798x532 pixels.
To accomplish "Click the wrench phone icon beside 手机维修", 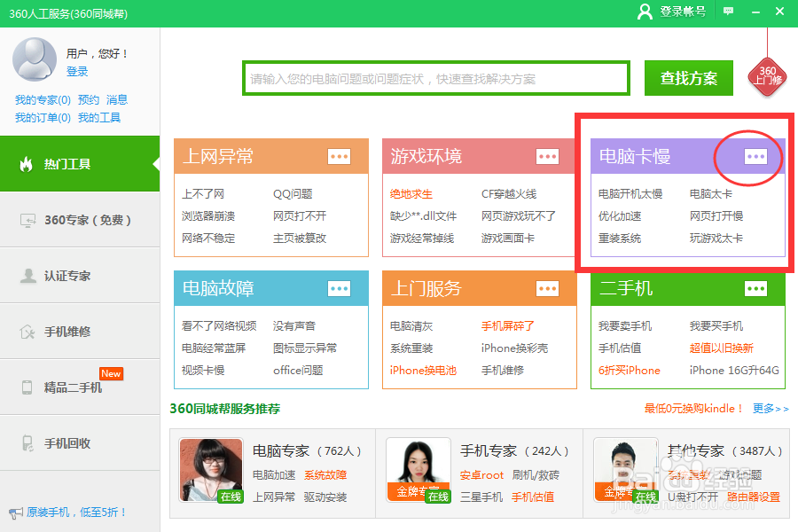I will click(27, 332).
